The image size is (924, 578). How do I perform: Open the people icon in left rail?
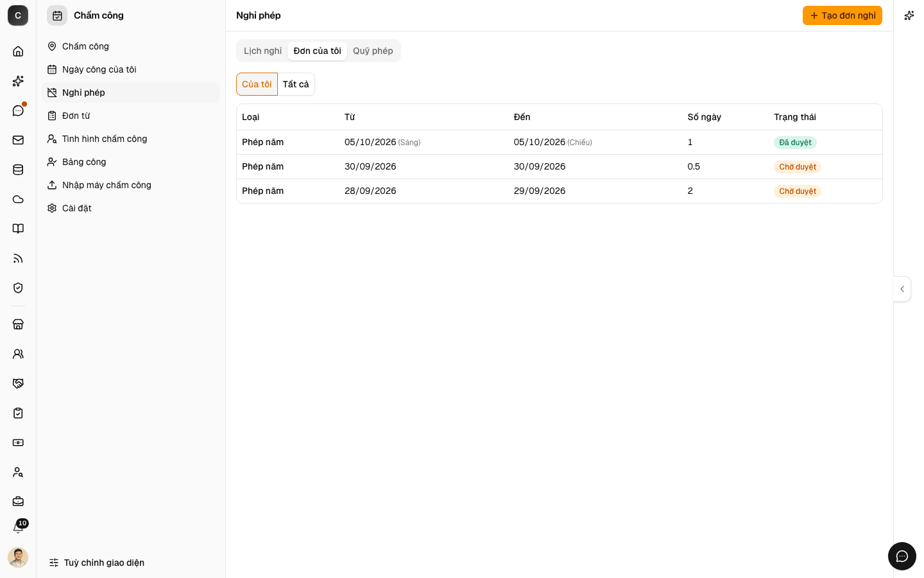[18, 354]
